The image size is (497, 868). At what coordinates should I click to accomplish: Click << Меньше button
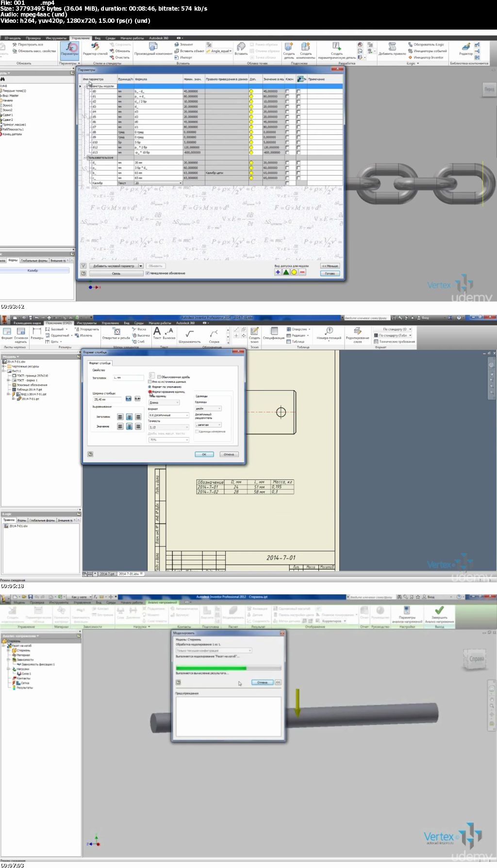330,266
